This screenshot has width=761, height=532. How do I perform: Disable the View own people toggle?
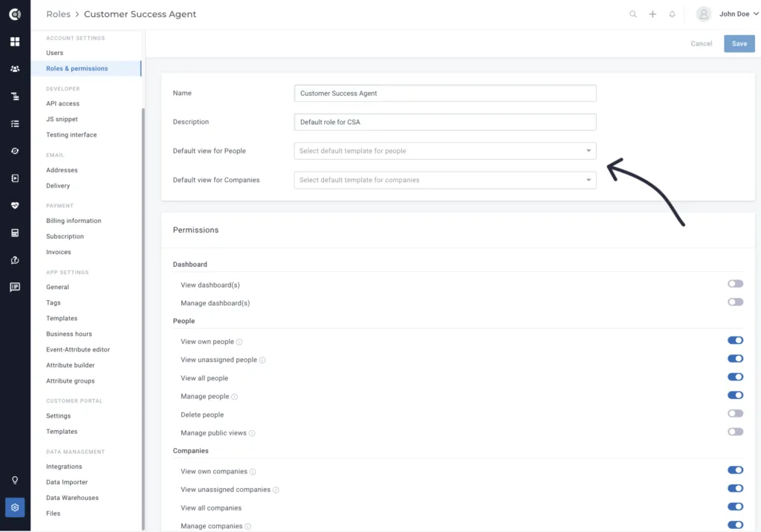(x=735, y=341)
